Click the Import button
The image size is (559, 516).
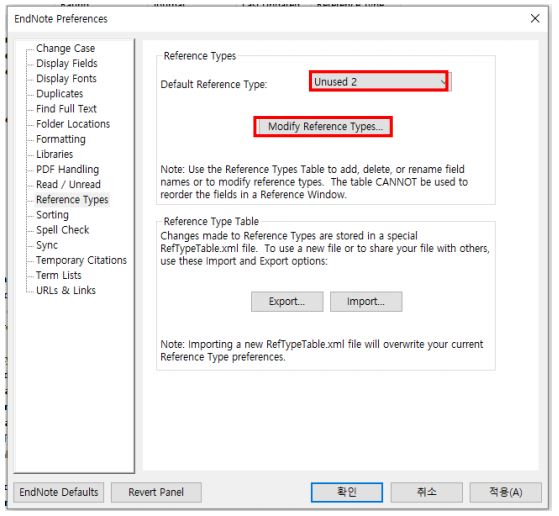(x=366, y=302)
